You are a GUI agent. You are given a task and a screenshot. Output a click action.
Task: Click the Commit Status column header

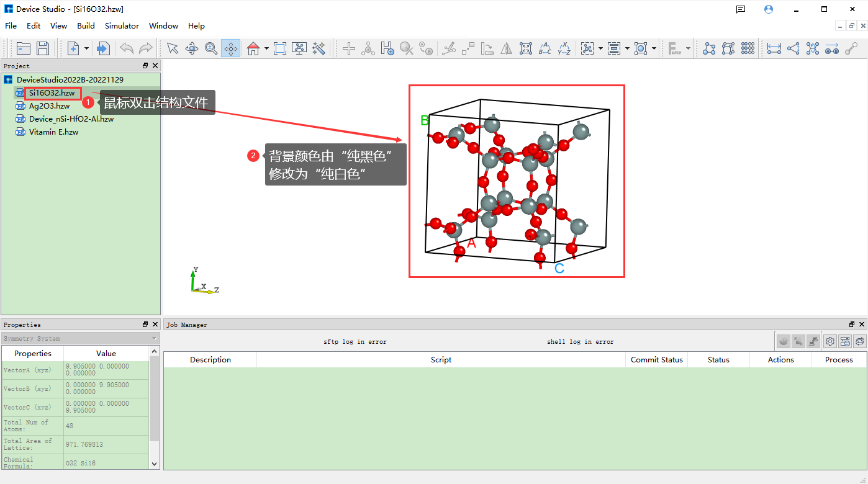point(656,360)
